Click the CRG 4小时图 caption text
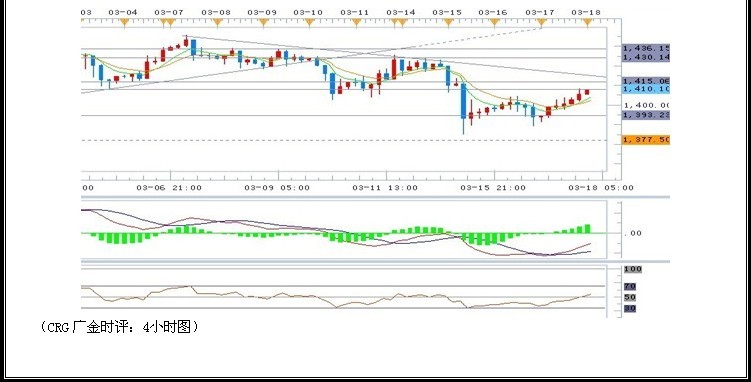The width and height of the screenshot is (751, 382). (120, 327)
